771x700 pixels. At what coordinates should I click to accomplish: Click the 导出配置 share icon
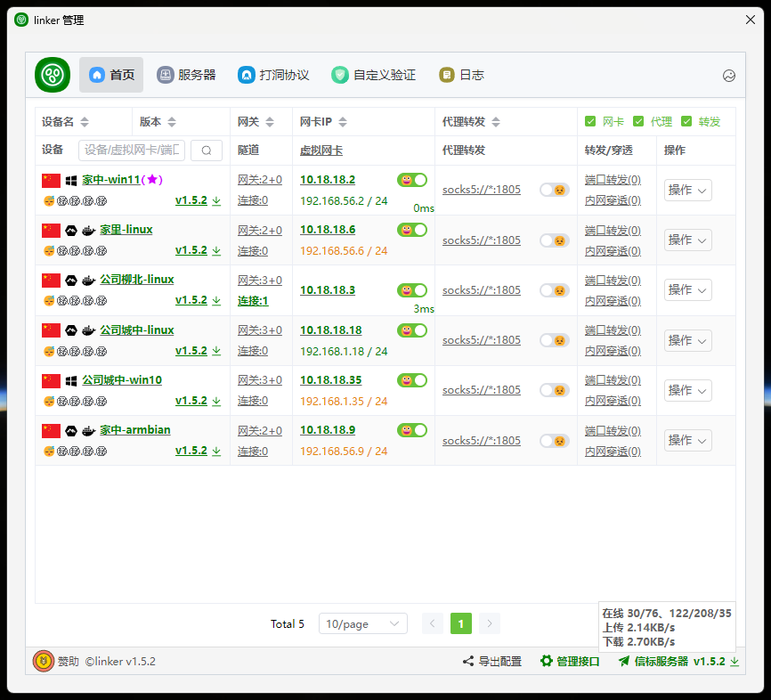468,661
